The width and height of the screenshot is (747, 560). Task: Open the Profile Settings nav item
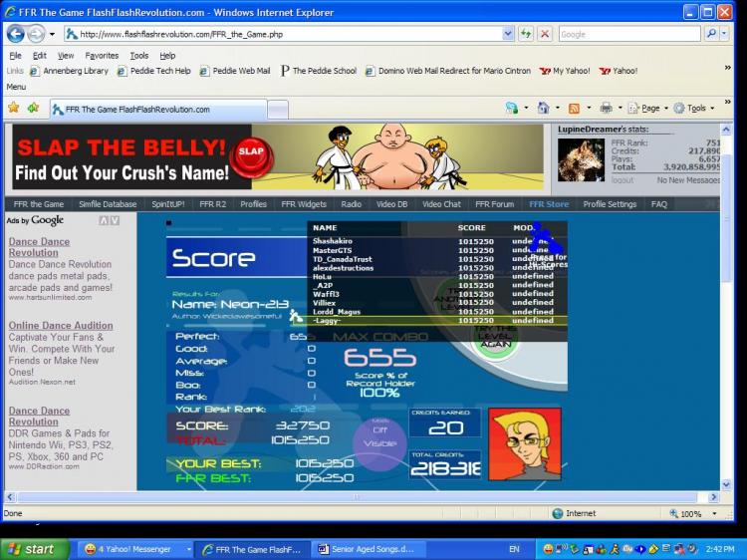(x=610, y=204)
